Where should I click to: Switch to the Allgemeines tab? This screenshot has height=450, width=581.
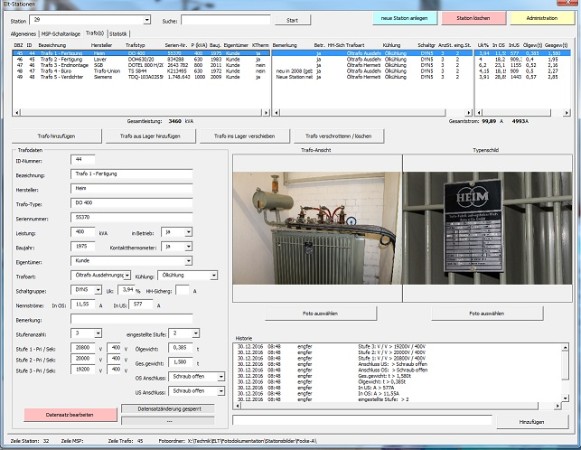point(23,34)
